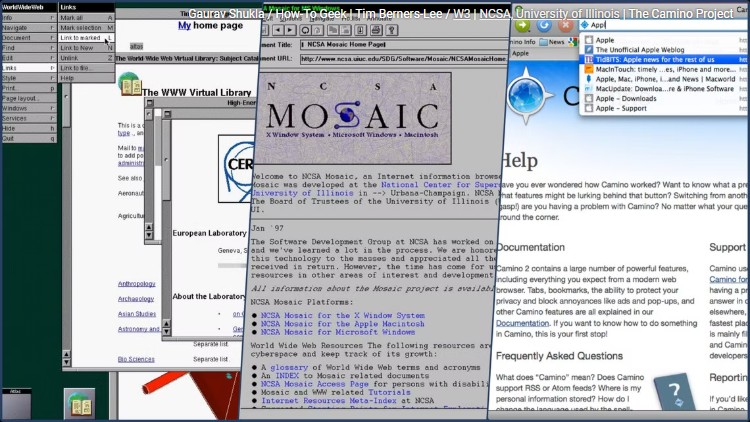Click Camino's red stop button
750x422 pixels.
565,25
